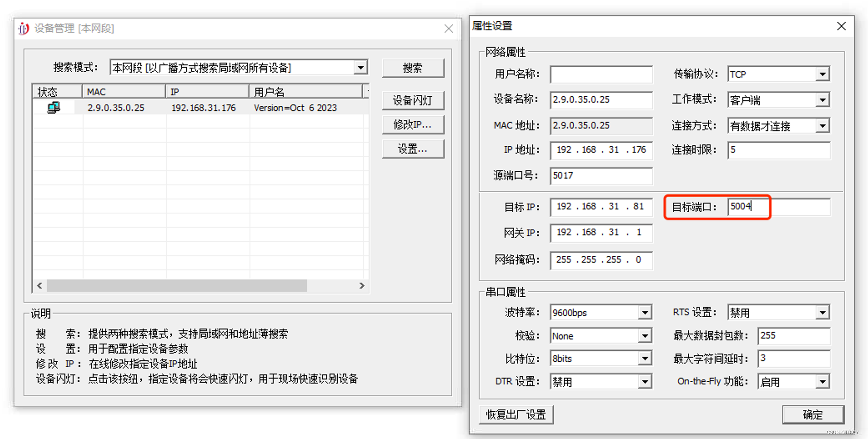Focus the 源端口号 field with 5017
868x439 pixels.
point(602,176)
